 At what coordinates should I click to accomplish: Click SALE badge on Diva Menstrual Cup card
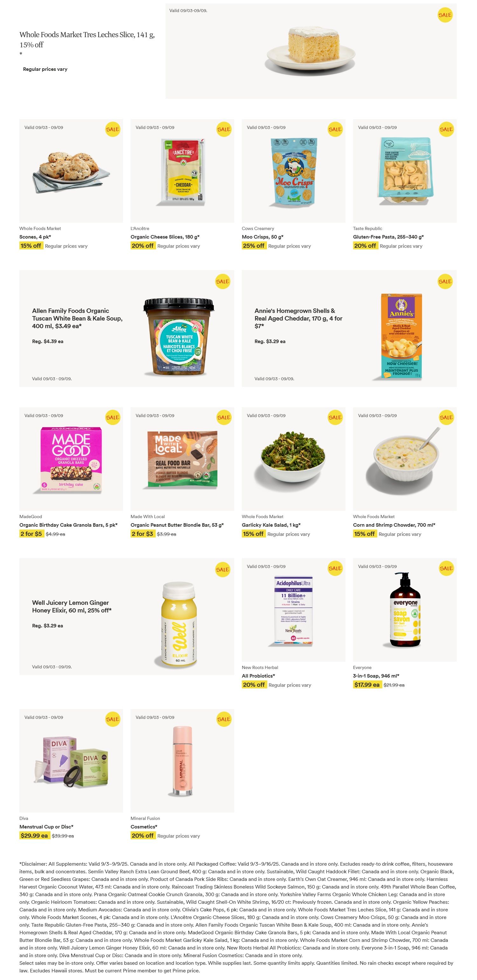point(113,719)
